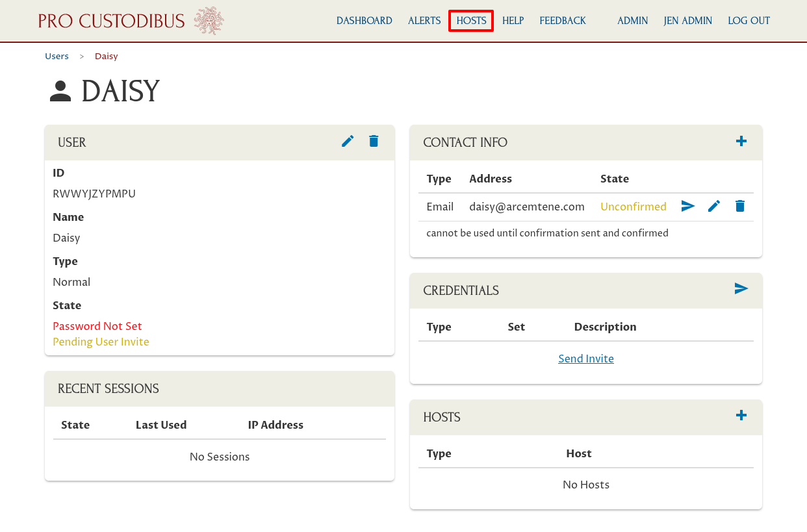Screen dimensions: 807x532
Task: Open the Help page
Action: coord(513,21)
